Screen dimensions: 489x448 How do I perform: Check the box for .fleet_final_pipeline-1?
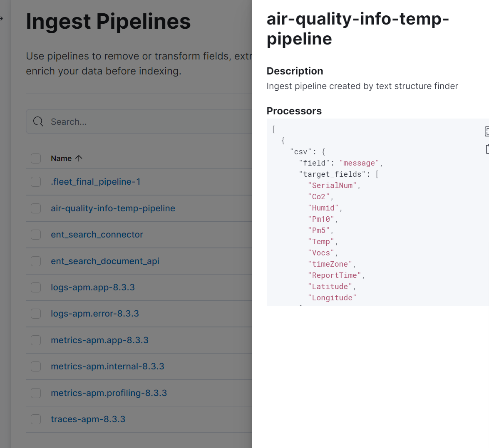tap(36, 182)
